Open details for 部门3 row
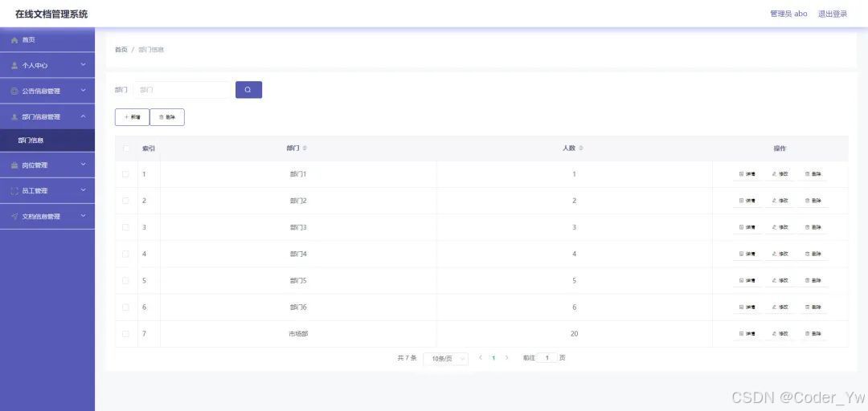 (747, 227)
